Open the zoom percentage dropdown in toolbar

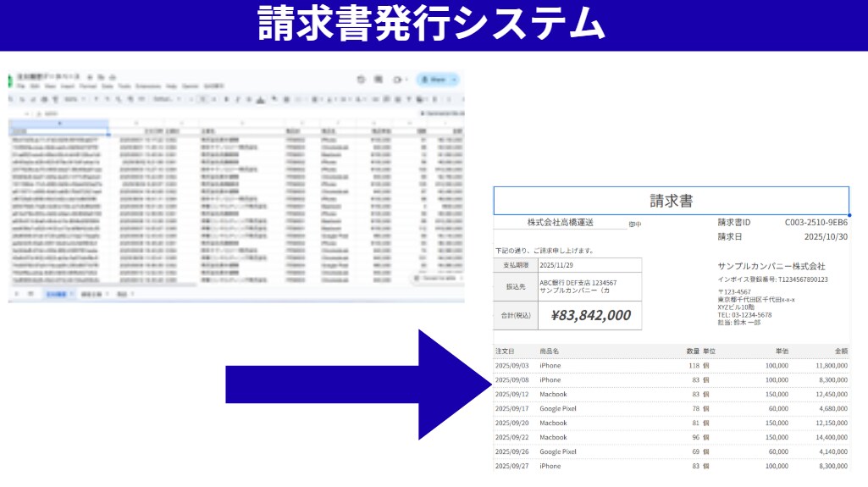tap(75, 99)
